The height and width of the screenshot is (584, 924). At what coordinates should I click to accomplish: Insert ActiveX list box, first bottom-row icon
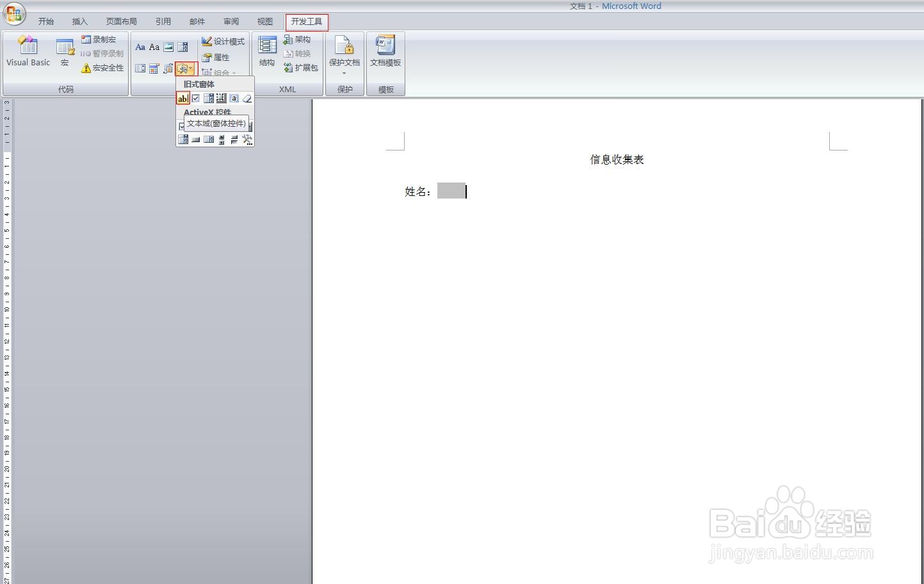point(183,140)
